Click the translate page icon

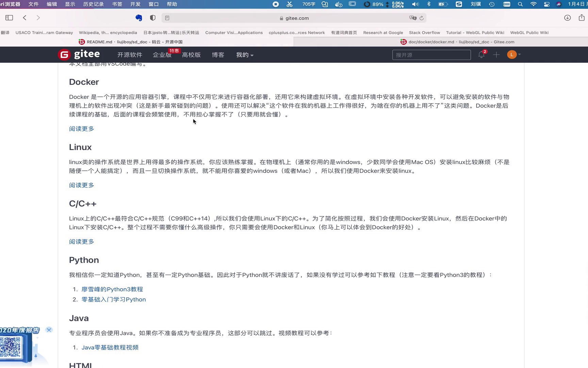(413, 18)
